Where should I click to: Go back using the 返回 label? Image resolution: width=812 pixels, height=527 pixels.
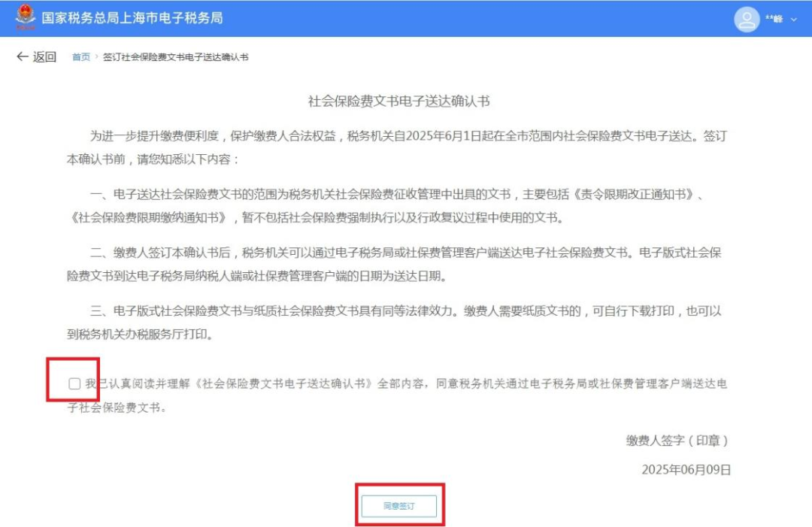click(x=44, y=57)
